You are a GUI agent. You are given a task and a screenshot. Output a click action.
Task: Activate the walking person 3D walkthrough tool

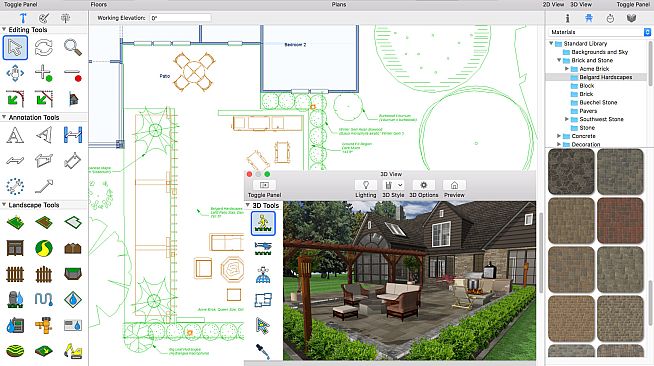[x=263, y=223]
